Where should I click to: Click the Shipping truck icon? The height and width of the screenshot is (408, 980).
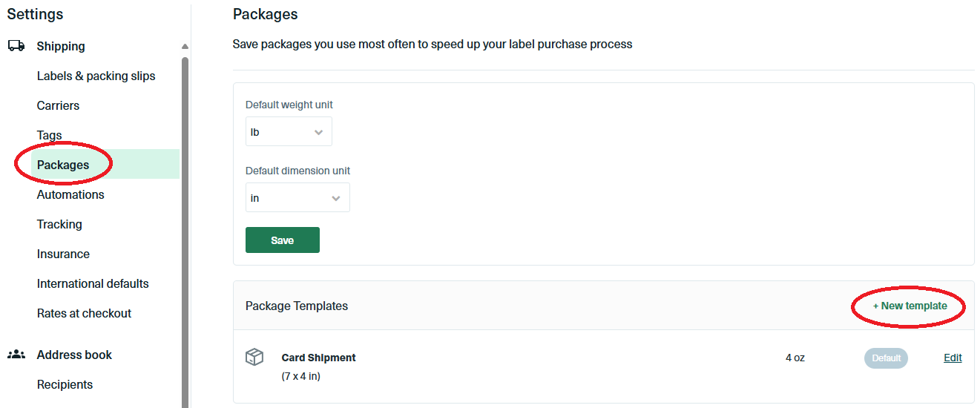(16, 46)
